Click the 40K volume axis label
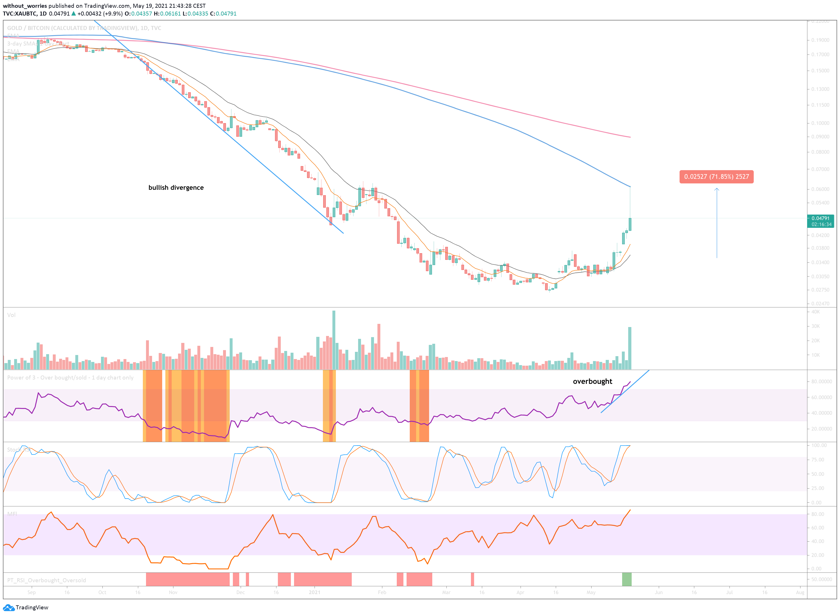 816,312
